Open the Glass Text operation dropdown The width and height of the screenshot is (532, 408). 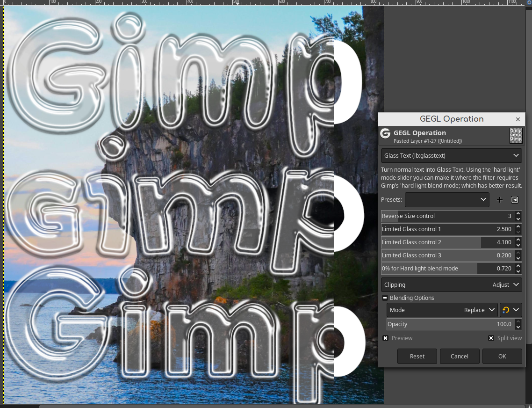point(451,156)
